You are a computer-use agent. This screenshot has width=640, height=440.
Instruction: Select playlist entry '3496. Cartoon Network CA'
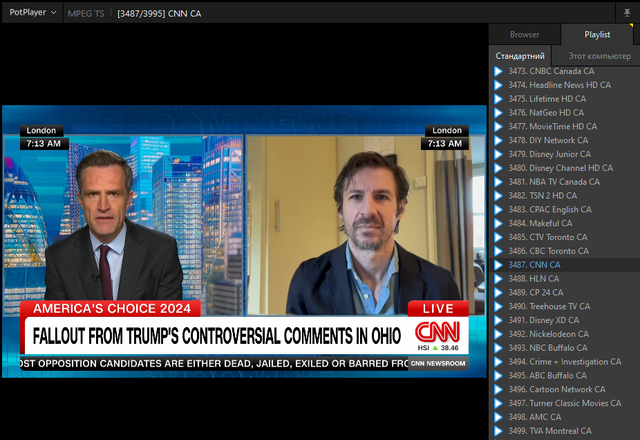[x=565, y=390]
